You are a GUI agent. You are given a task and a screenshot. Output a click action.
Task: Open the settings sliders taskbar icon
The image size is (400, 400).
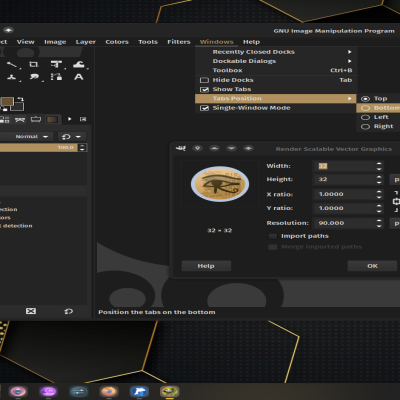point(78,391)
